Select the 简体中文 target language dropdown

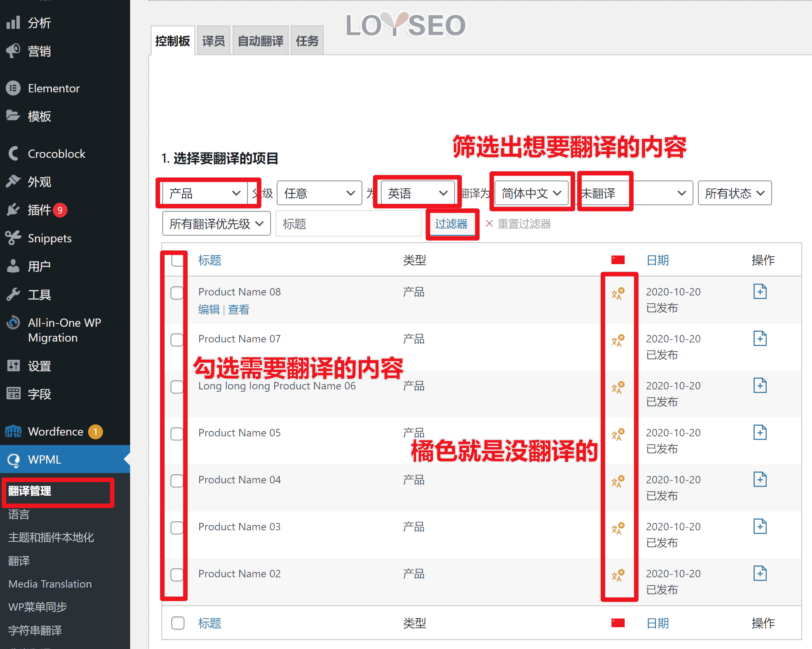[x=530, y=193]
